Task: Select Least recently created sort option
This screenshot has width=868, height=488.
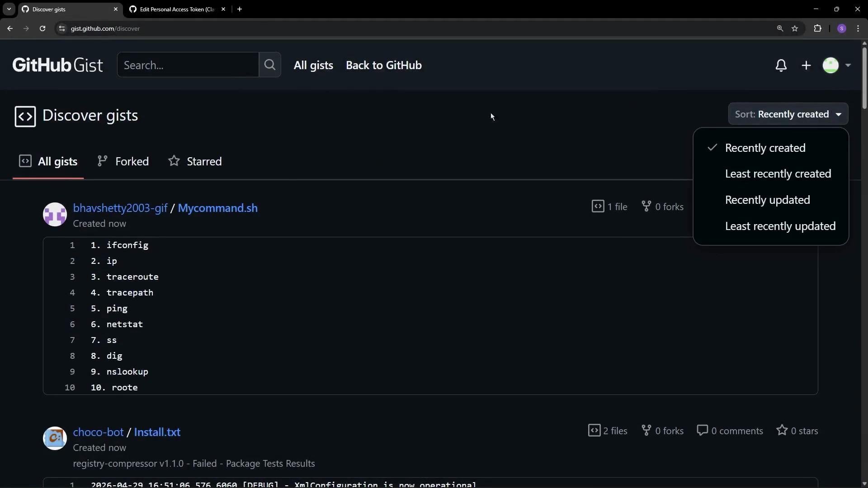Action: click(771, 174)
